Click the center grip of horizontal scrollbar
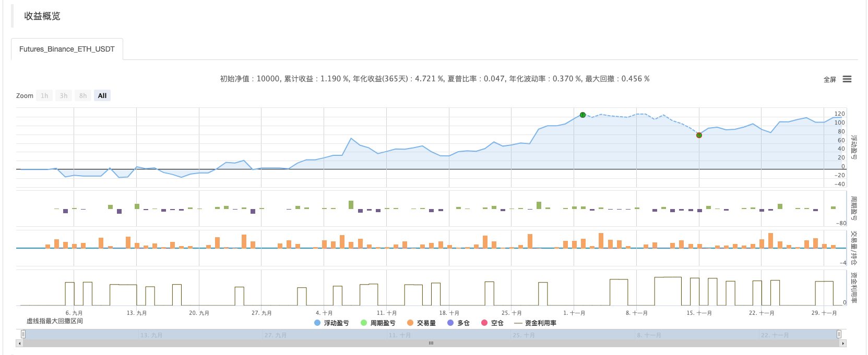The image size is (868, 355). coord(431,344)
